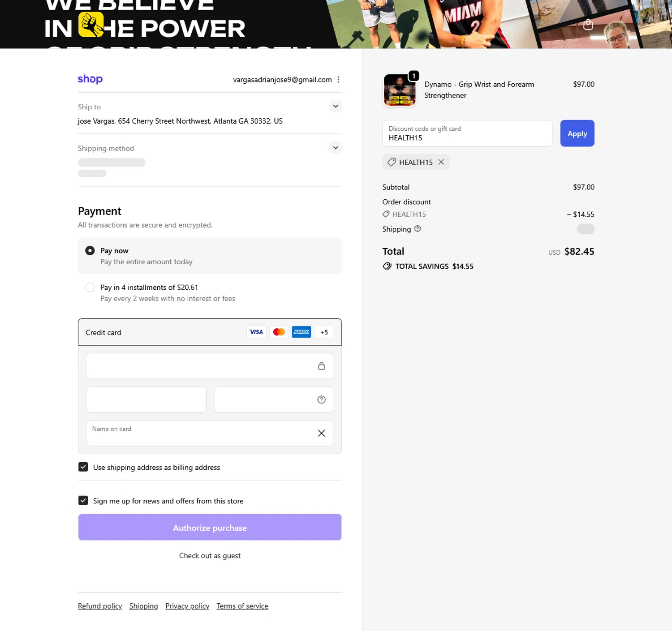This screenshot has width=672, height=631.
Task: Click the card number lock icon
Action: (x=321, y=366)
